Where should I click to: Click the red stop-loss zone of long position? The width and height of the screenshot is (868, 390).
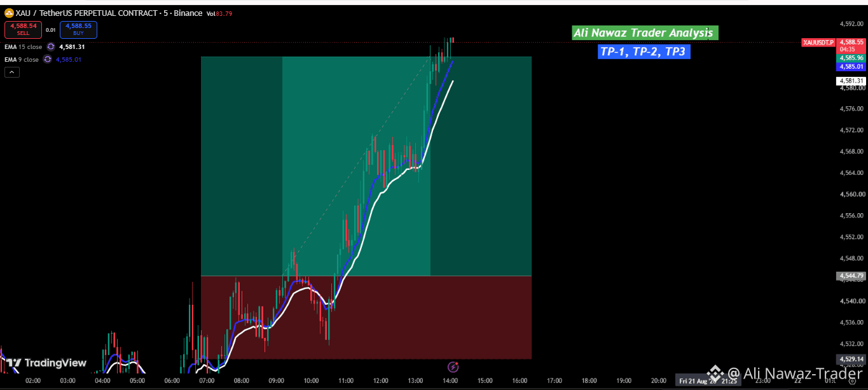pyautogui.click(x=366, y=317)
